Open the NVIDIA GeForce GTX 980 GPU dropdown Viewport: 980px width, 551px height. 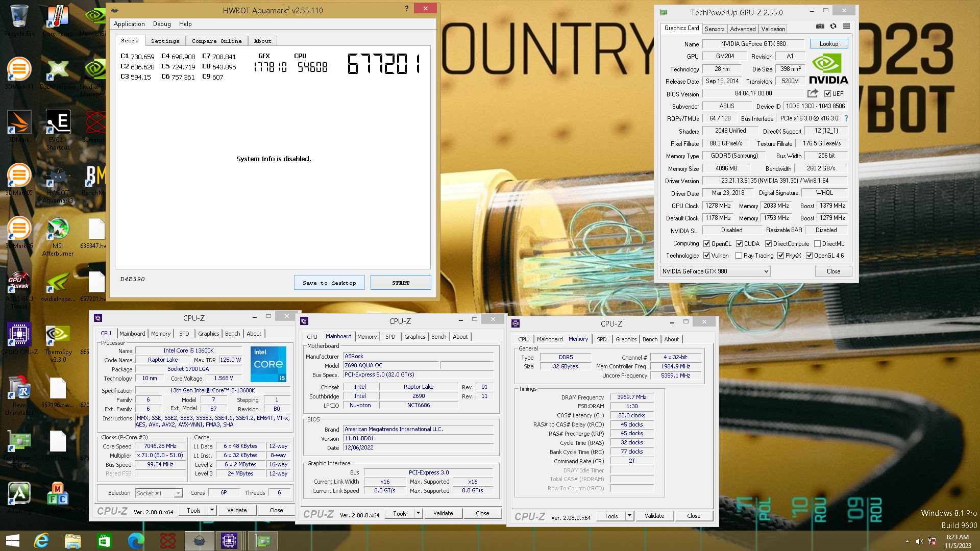(x=715, y=271)
